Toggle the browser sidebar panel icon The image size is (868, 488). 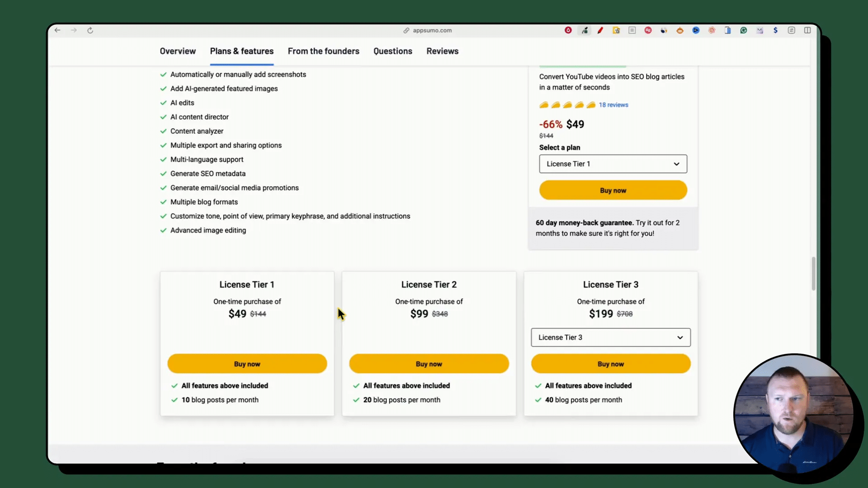(807, 30)
